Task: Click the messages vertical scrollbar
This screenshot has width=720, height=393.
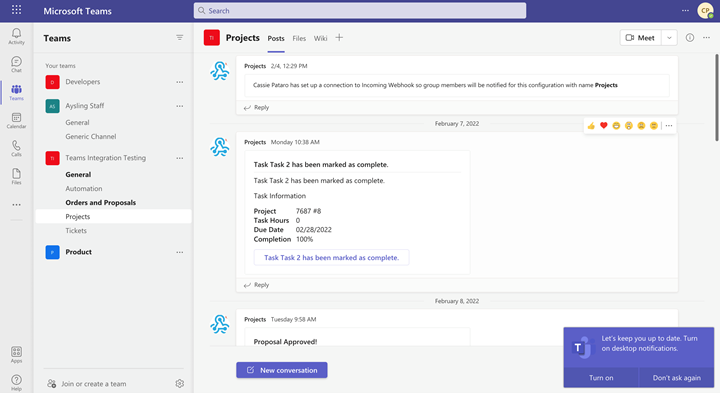Action: point(716,97)
